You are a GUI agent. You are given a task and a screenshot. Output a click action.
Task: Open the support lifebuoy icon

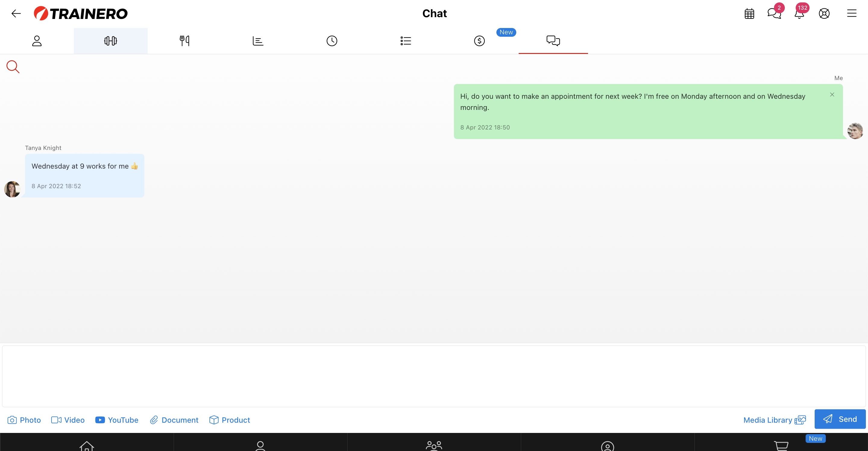(x=824, y=14)
